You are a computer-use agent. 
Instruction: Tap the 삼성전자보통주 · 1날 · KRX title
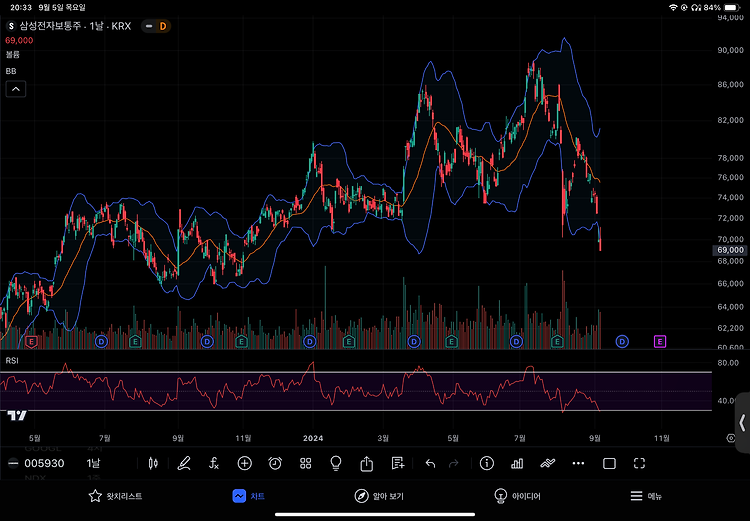point(75,26)
